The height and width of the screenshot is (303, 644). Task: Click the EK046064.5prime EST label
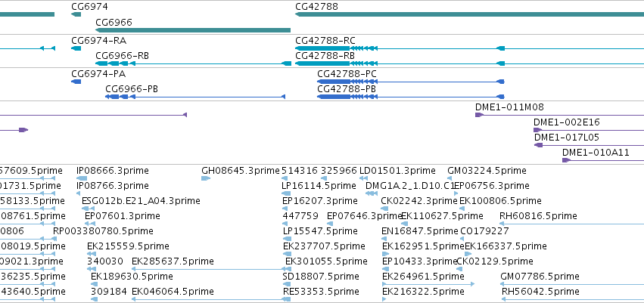[x=173, y=292]
